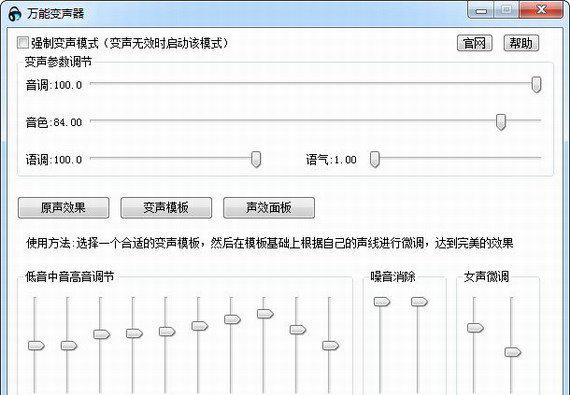Click the tenth equalizer band slider thumb
Screen dimensions: 570x395
pos(330,345)
